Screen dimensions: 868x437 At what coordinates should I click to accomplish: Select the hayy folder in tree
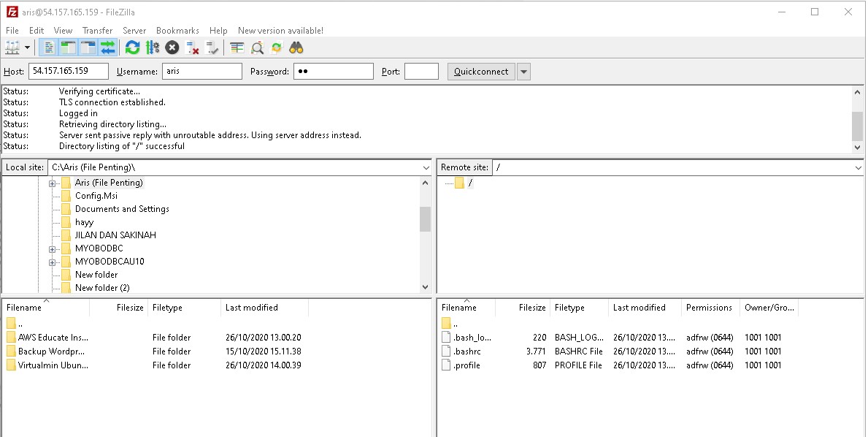[84, 222]
